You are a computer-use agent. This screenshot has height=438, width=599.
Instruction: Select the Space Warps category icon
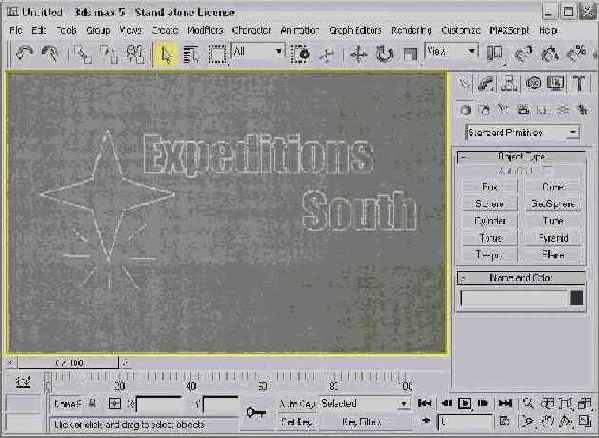(562, 110)
